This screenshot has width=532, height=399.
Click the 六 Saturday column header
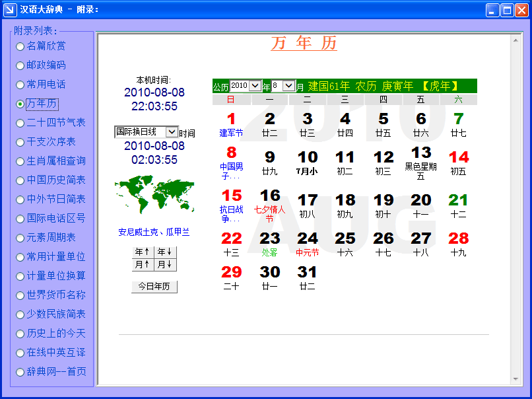pyautogui.click(x=458, y=100)
